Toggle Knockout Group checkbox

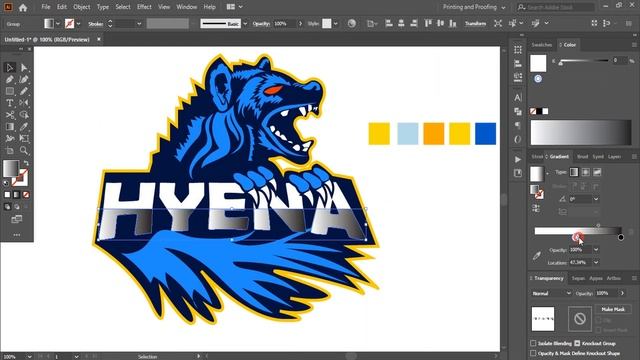click(577, 343)
